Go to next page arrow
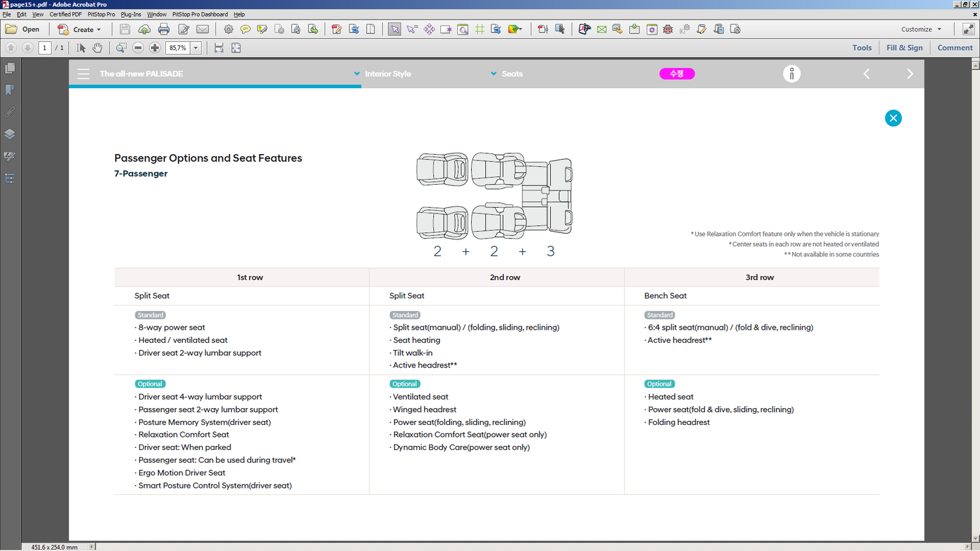Image resolution: width=980 pixels, height=551 pixels. tap(27, 48)
